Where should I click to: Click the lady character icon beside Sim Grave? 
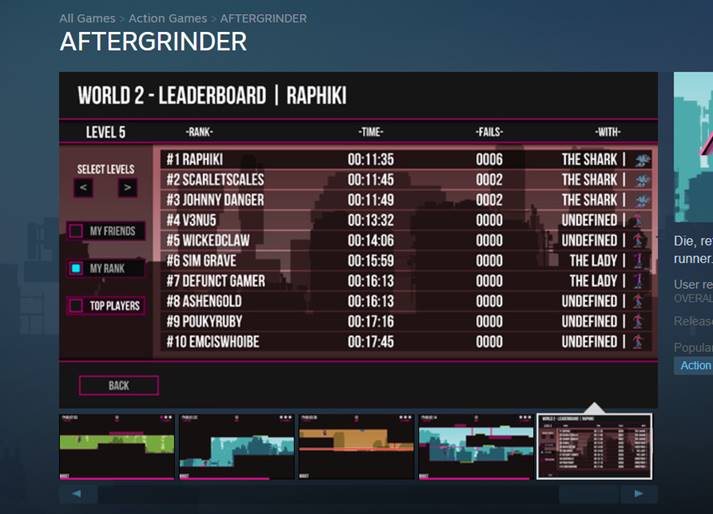pos(637,261)
